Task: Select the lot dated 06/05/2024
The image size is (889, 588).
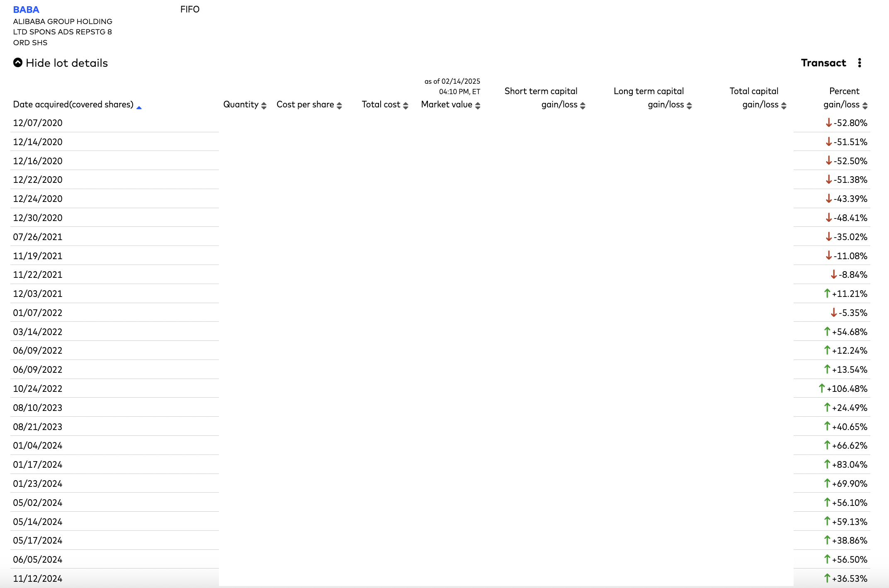Action: pos(38,560)
